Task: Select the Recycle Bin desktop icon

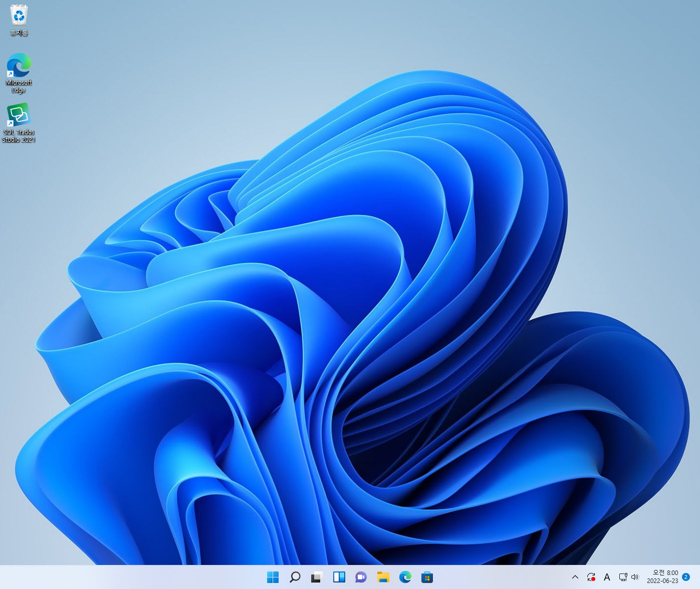Action: click(19, 21)
